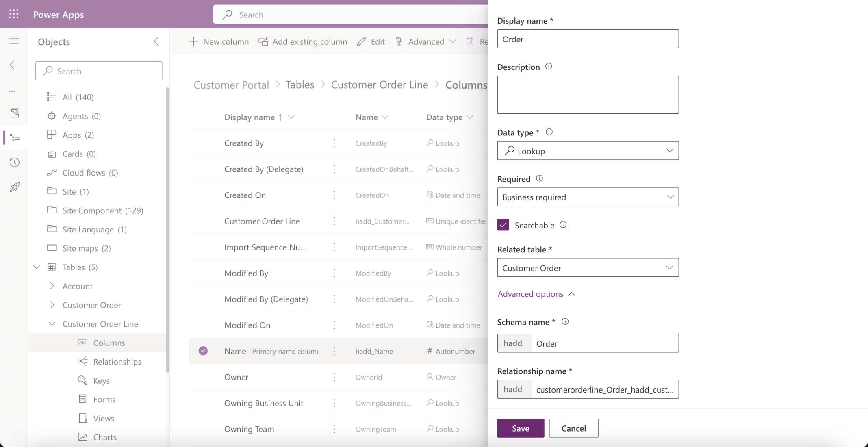Click the Display name input field
This screenshot has width=868, height=447.
588,39
